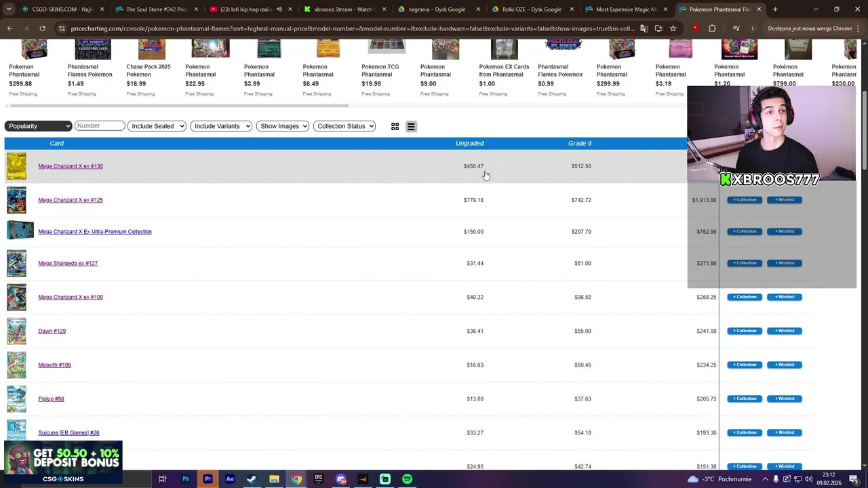Viewport: 868px width, 488px height.
Task: Add Suicune to Collection
Action: tap(745, 432)
